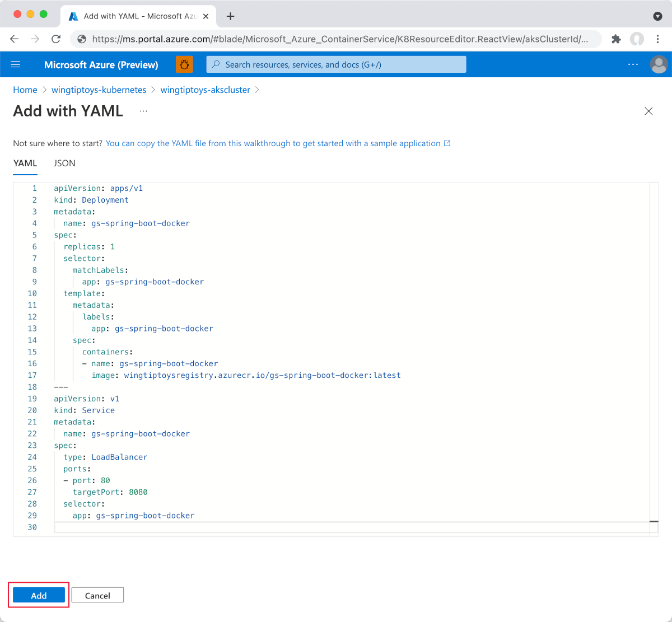672x622 pixels.
Task: Click the orange bug preview icon
Action: [x=184, y=64]
